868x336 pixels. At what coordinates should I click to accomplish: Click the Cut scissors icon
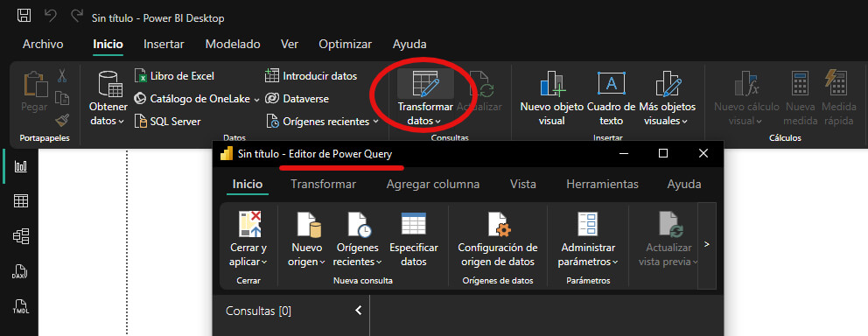click(x=62, y=75)
